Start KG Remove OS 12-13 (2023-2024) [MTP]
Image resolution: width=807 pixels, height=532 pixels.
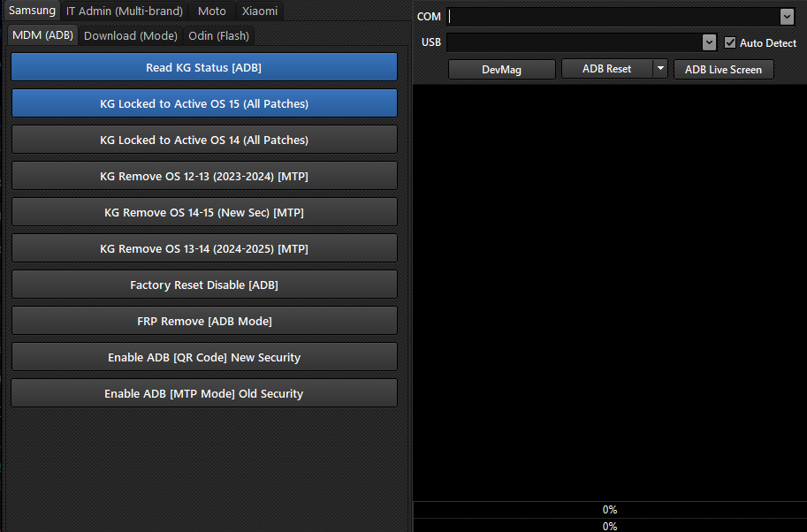[x=204, y=176]
